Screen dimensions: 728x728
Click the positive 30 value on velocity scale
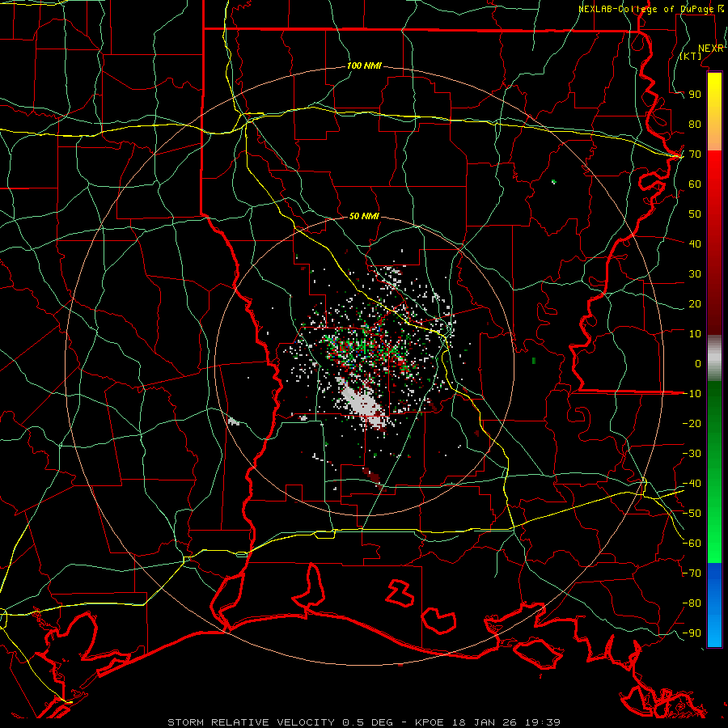tap(695, 274)
